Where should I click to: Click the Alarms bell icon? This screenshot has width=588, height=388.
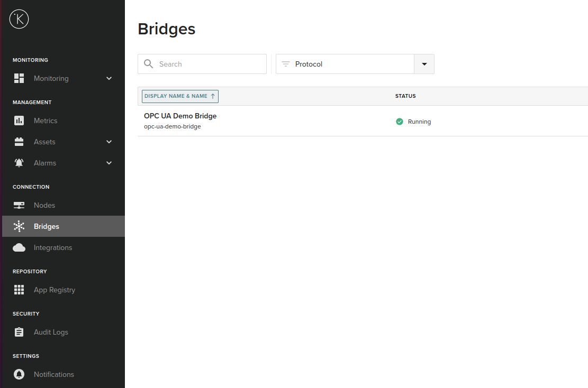[x=20, y=163]
